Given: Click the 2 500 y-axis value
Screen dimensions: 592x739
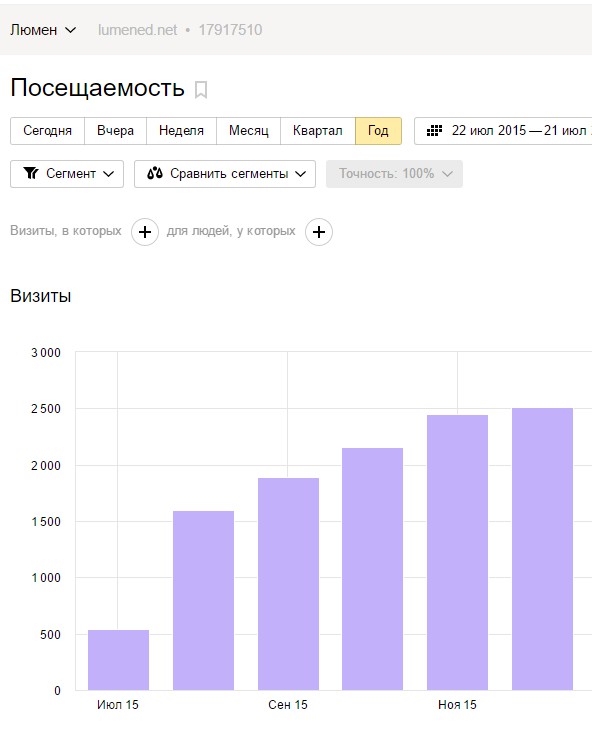Looking at the screenshot, I should coord(46,409).
